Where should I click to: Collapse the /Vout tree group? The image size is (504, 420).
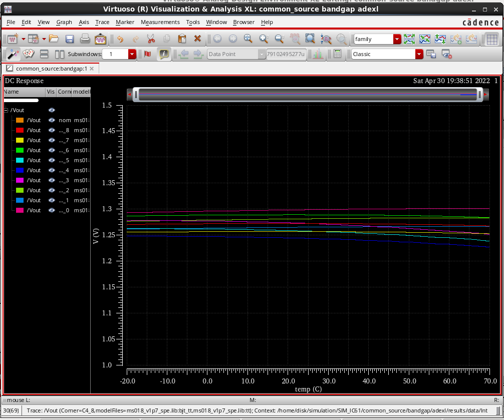[x=6, y=110]
